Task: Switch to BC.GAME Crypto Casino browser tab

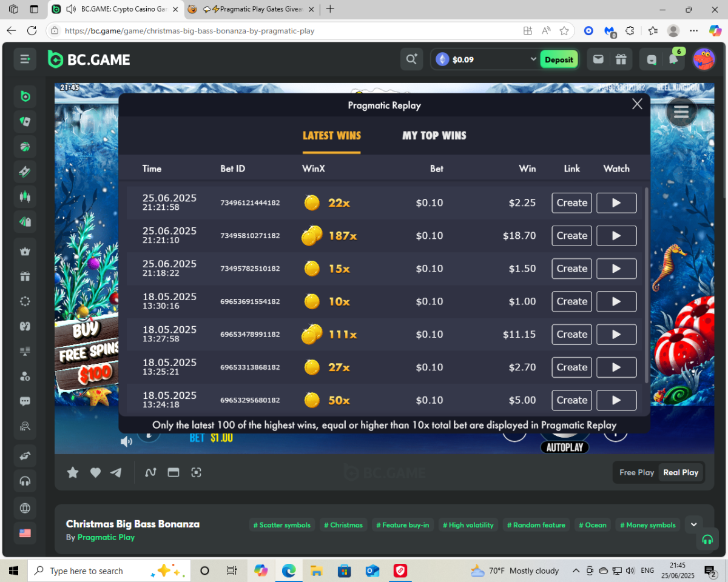Action: pos(115,9)
